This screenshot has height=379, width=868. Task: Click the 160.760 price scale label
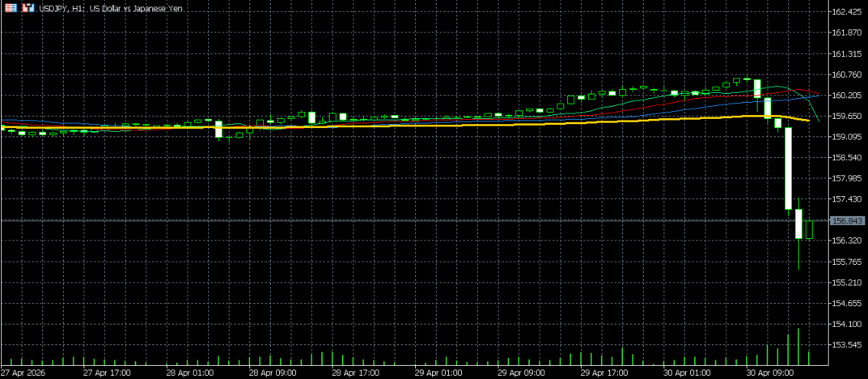pos(848,75)
